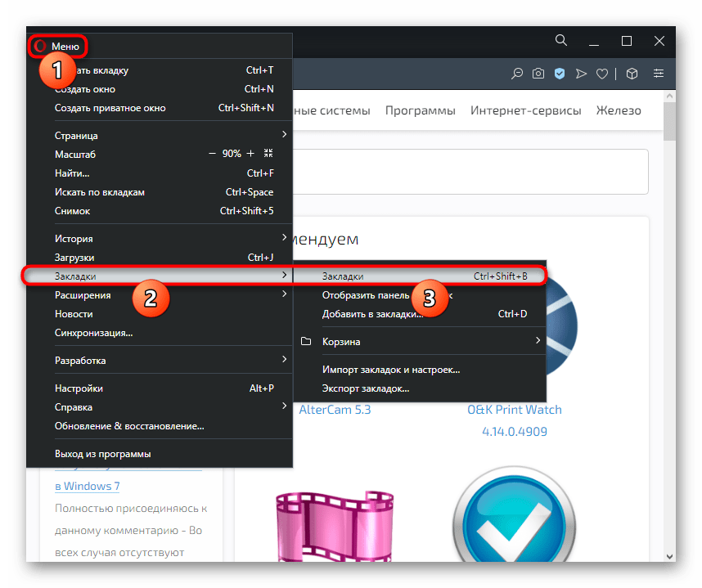
Task: Click the zoom magnifier icon in the address bar
Action: point(517,74)
